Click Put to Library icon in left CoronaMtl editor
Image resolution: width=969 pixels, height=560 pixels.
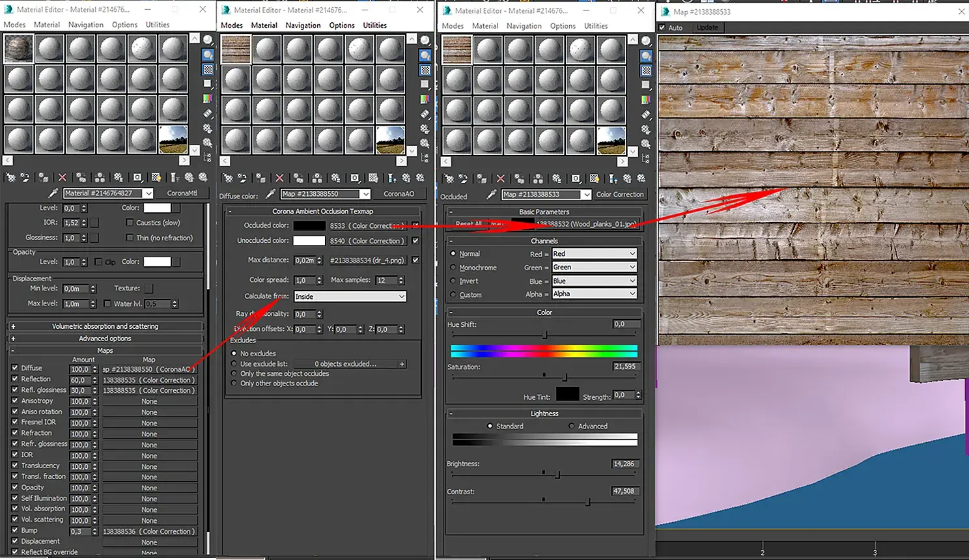pos(119,177)
